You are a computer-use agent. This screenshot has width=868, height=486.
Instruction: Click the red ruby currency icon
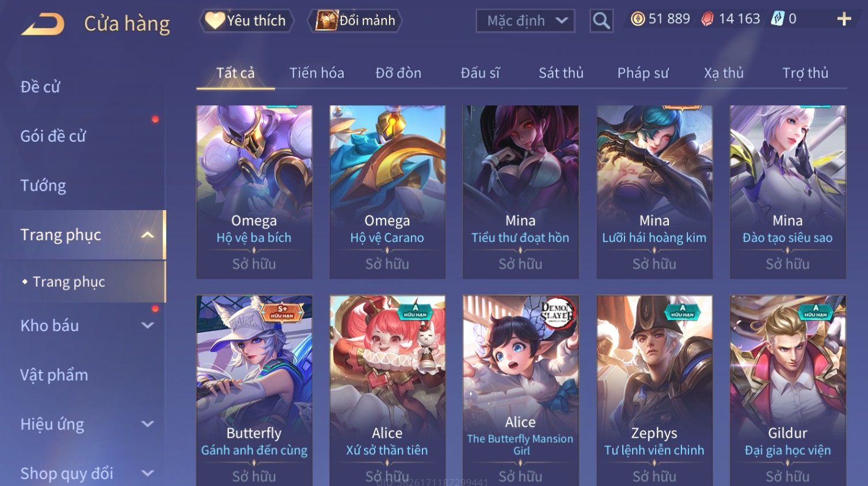pyautogui.click(x=707, y=19)
